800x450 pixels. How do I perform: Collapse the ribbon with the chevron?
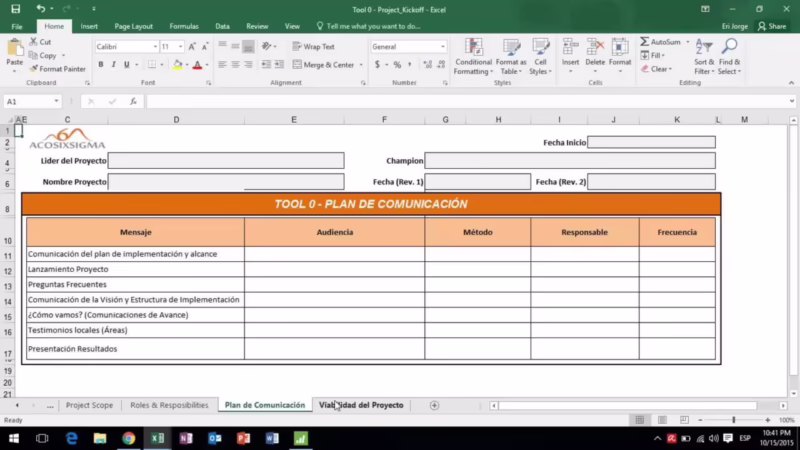(x=791, y=83)
